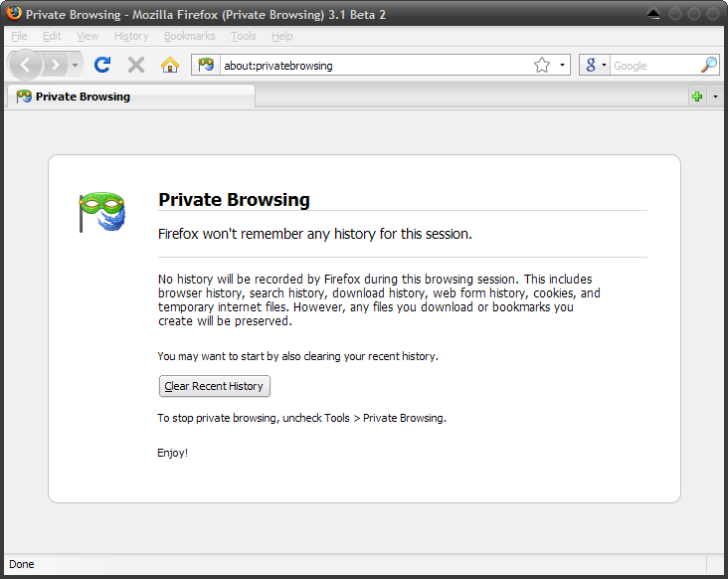This screenshot has height=579, width=728.
Task: Open the History menu
Action: (131, 36)
